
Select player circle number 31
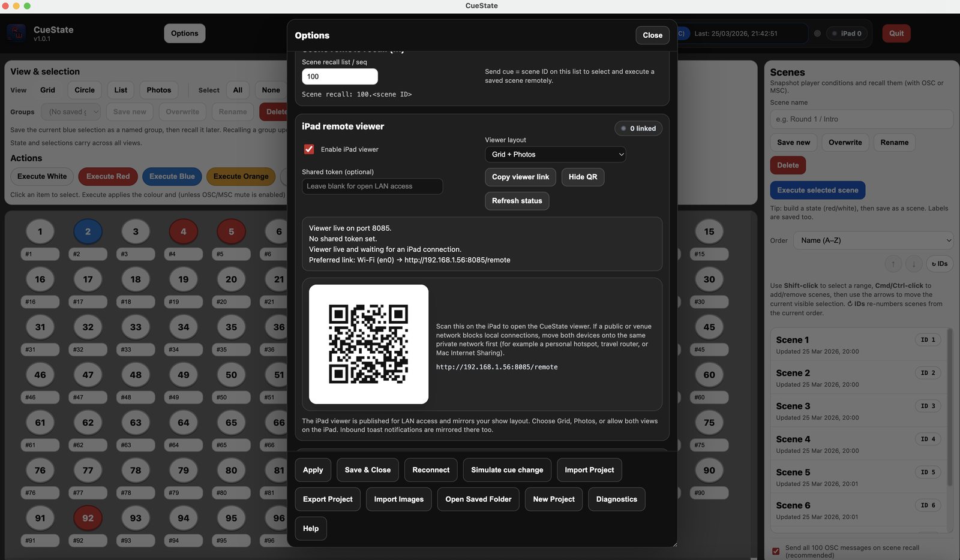coord(40,327)
